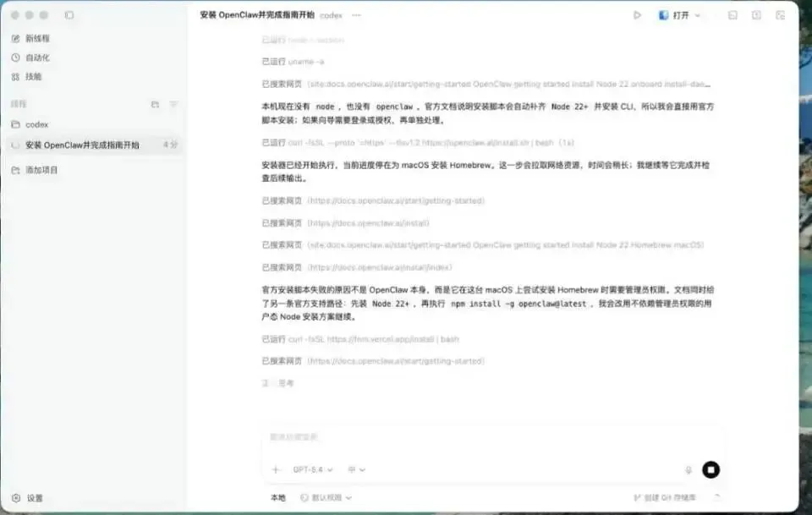812x515 pixels.
Task: Select the 本地 local mode tab
Action: pyautogui.click(x=278, y=497)
